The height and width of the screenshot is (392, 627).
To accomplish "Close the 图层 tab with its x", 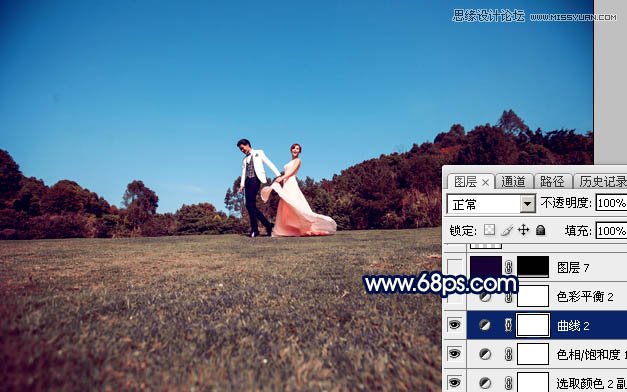I will tap(485, 183).
